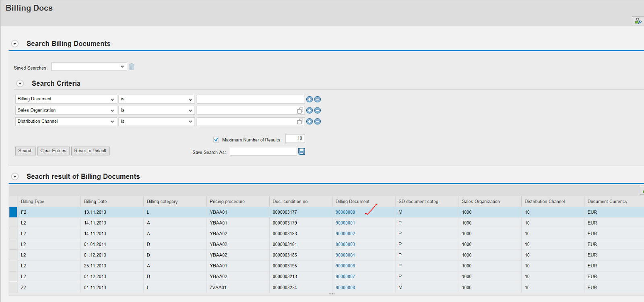Remove the Distribution Channel criterion row

pyautogui.click(x=318, y=122)
